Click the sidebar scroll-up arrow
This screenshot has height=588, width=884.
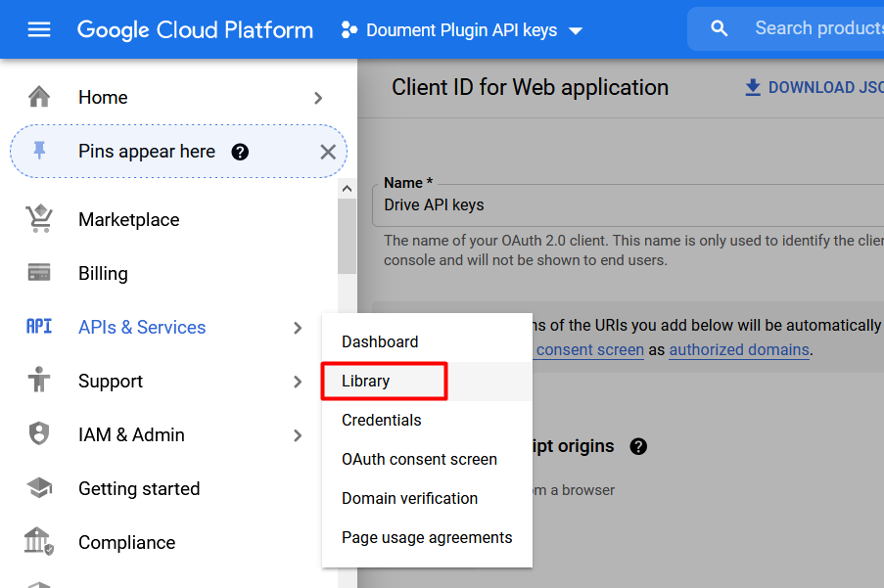click(x=347, y=189)
